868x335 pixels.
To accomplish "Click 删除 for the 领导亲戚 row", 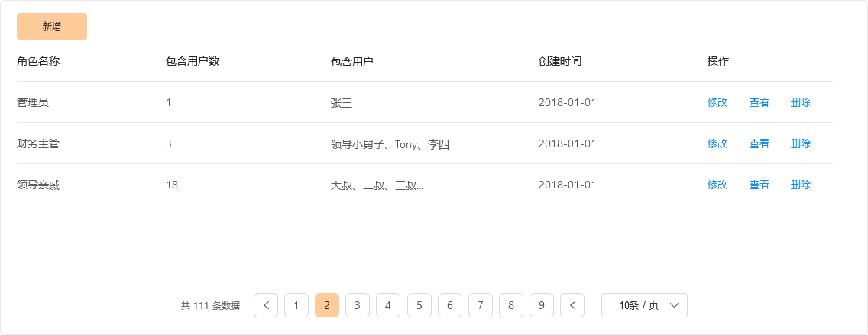I will pos(801,185).
